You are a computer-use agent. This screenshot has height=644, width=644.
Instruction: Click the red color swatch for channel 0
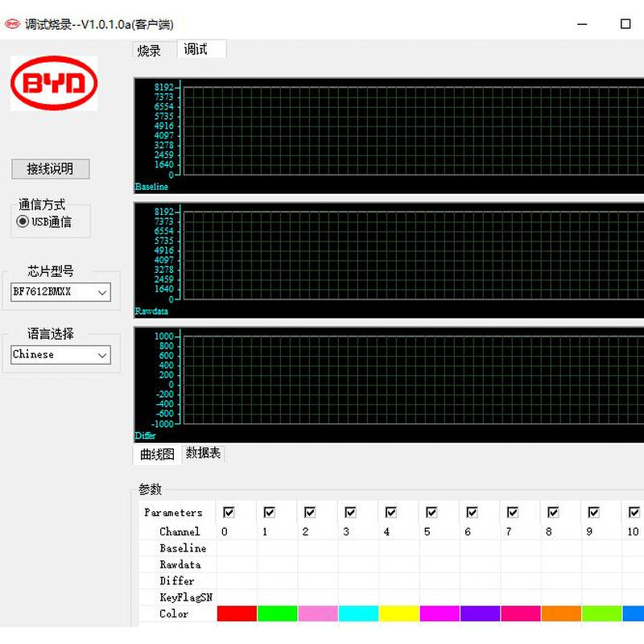(237, 613)
